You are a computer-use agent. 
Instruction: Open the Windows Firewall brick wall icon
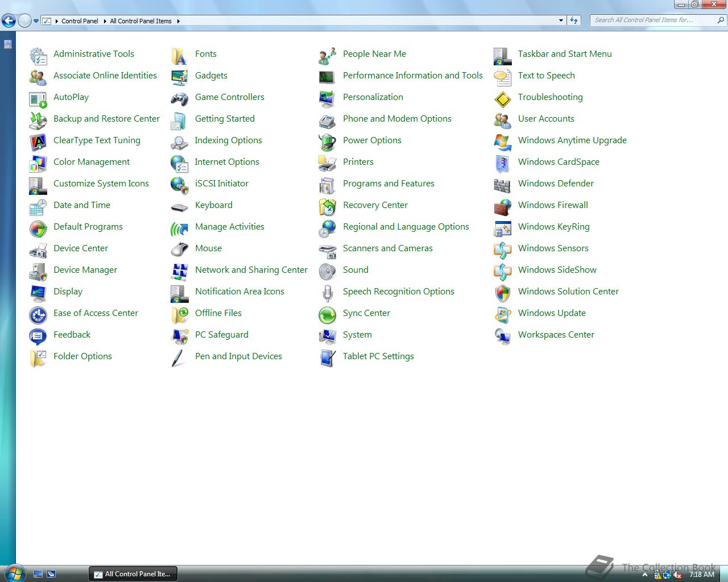(502, 207)
